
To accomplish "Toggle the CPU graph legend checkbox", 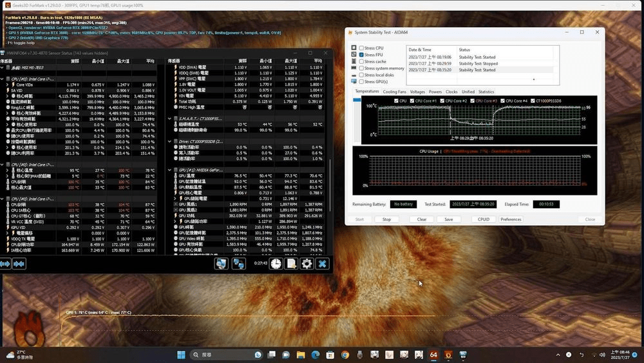I will [396, 101].
